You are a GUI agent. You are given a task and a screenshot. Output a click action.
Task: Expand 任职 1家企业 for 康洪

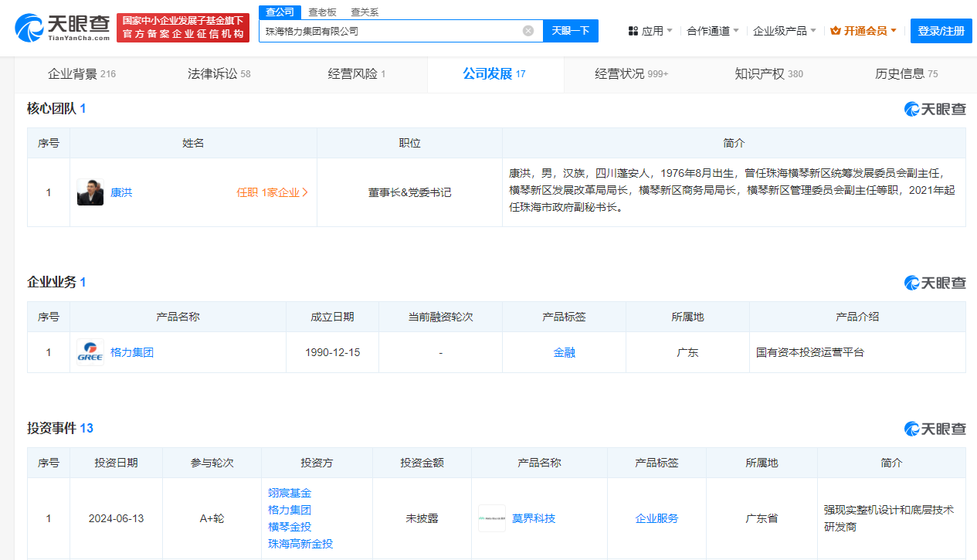coord(272,192)
